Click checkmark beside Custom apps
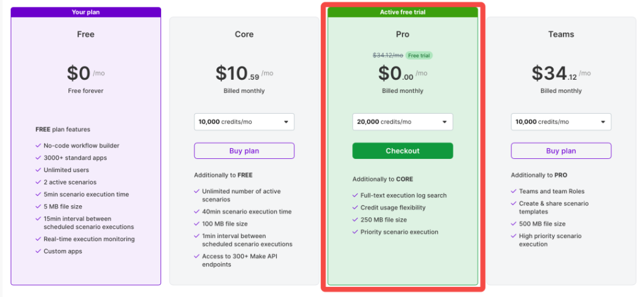This screenshot has height=297, width=644. [39, 251]
